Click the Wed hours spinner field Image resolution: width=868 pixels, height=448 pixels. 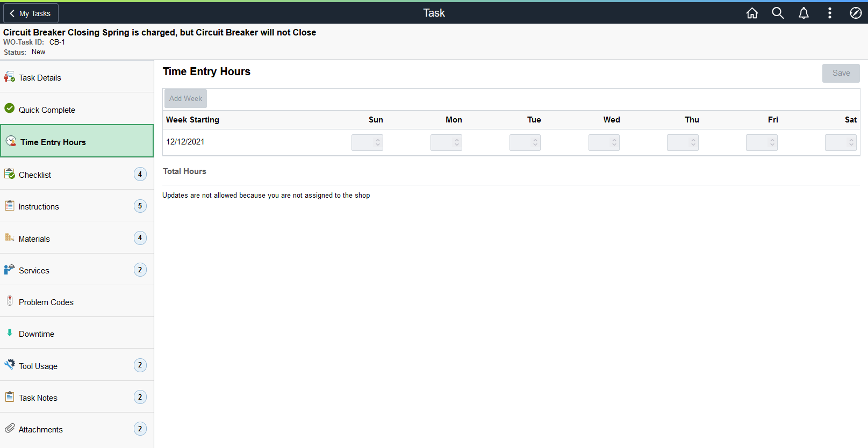click(604, 142)
